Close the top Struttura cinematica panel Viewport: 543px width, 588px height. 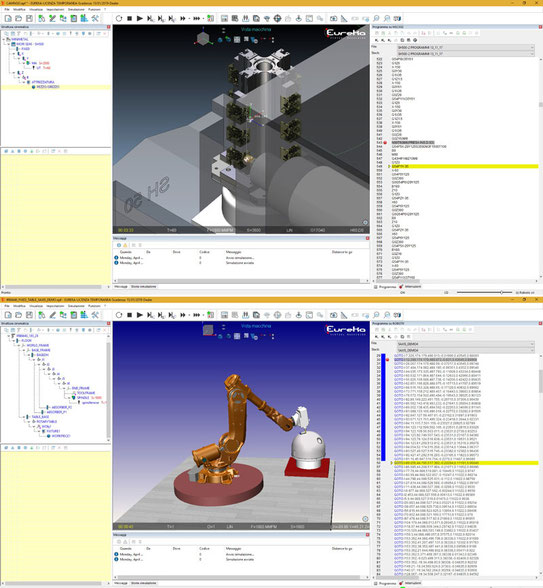[x=109, y=27]
